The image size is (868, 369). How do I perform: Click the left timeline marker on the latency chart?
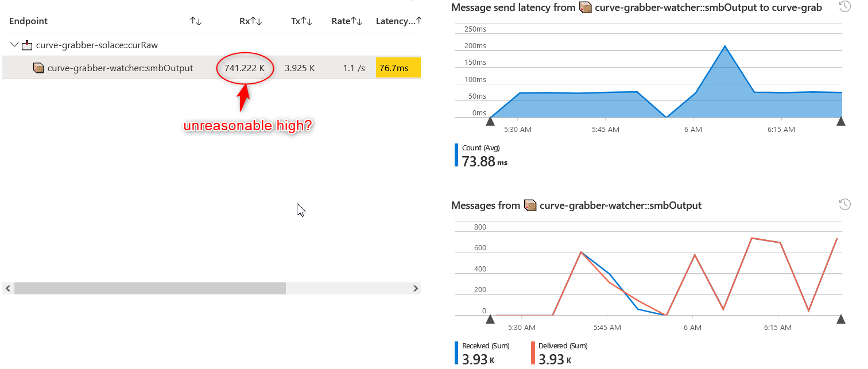(x=490, y=121)
